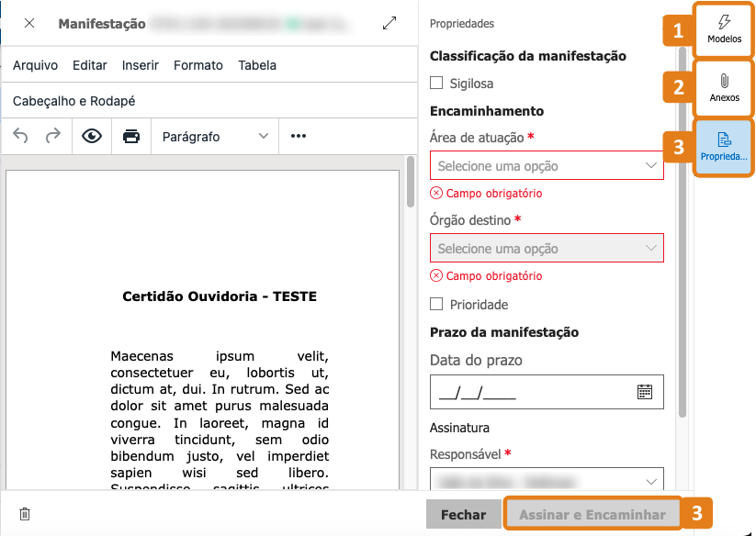756x536 pixels.
Task: Open the Órgão destino dropdown
Action: [547, 249]
